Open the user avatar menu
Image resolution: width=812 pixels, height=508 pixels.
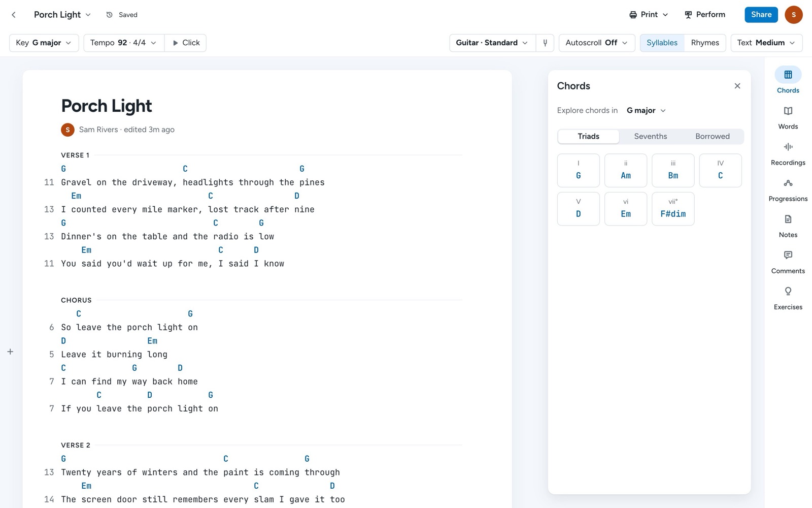coord(793,15)
